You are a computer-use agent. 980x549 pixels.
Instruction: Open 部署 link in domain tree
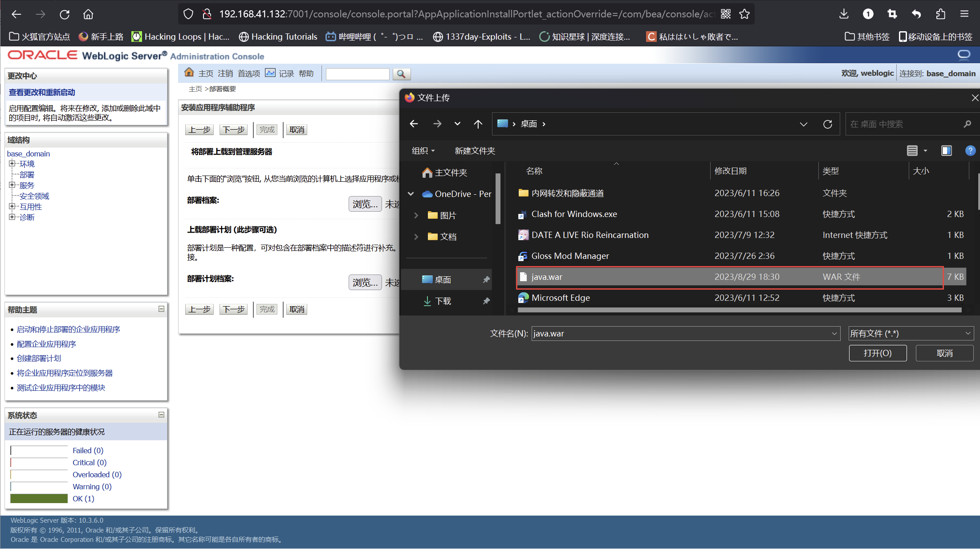[x=27, y=175]
